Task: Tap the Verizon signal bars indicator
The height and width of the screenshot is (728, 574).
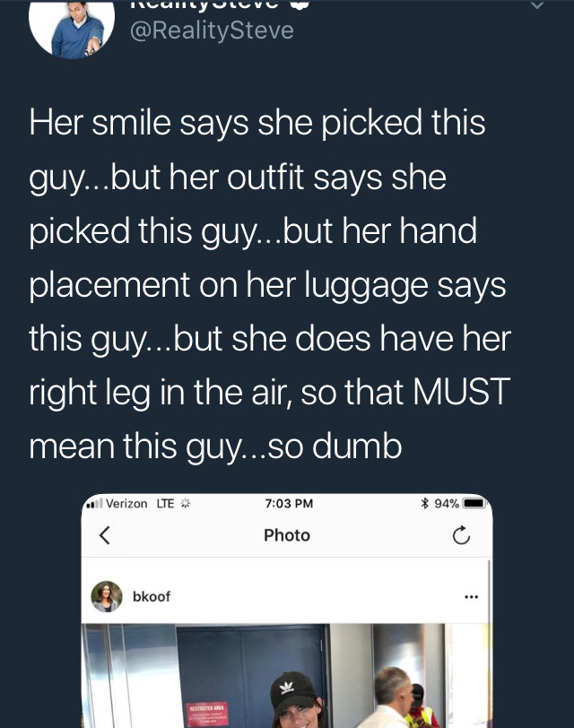Action: tap(95, 504)
